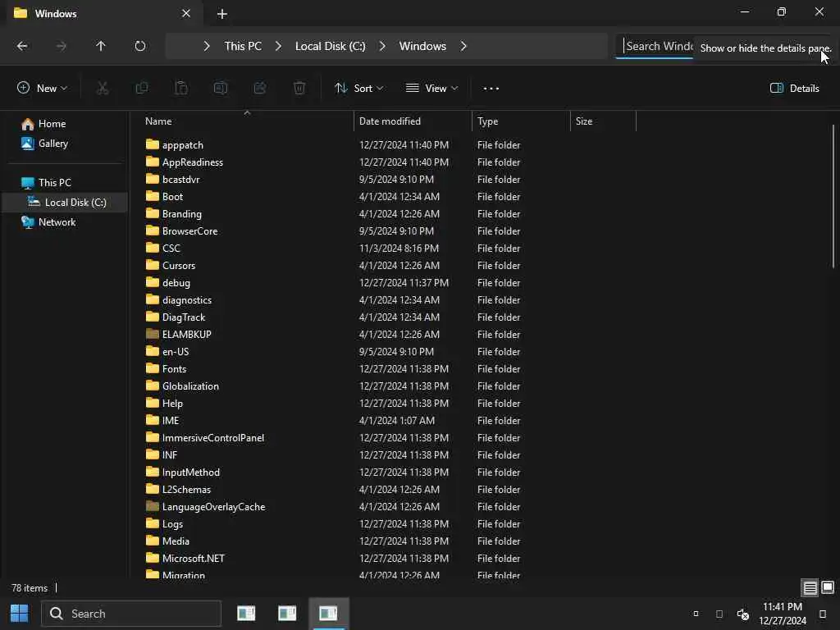Select Windows in address breadcrumb
This screenshot has height=630, width=840.
point(422,46)
